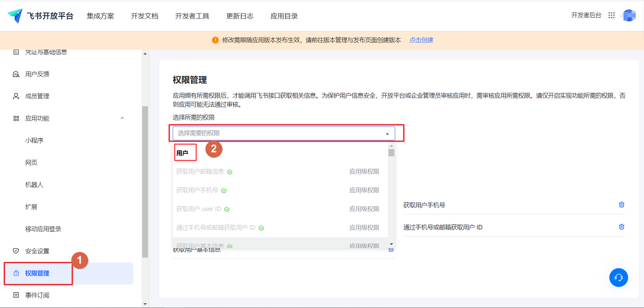
Task: Click the dropdown list's scroll down arrow
Action: (391, 244)
